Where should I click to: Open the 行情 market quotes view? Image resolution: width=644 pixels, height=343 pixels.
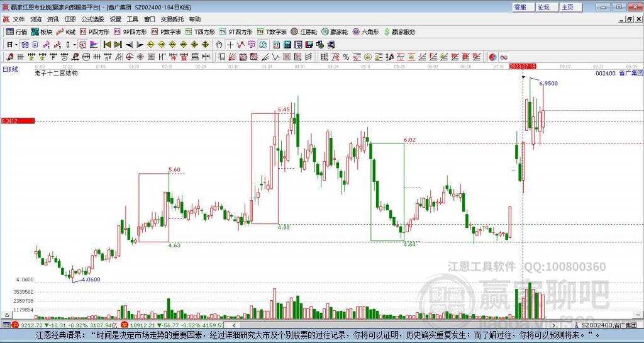click(x=16, y=31)
